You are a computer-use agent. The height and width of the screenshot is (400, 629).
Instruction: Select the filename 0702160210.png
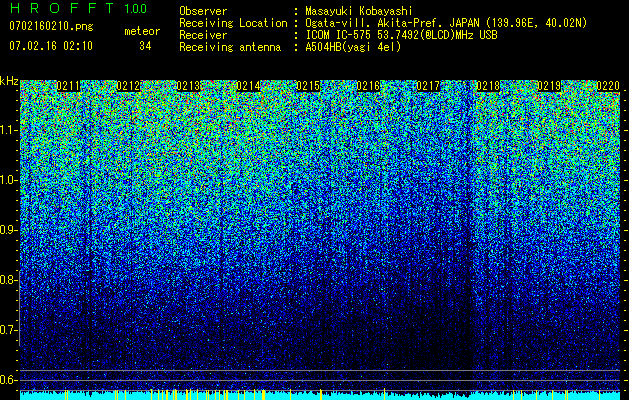tap(51, 27)
